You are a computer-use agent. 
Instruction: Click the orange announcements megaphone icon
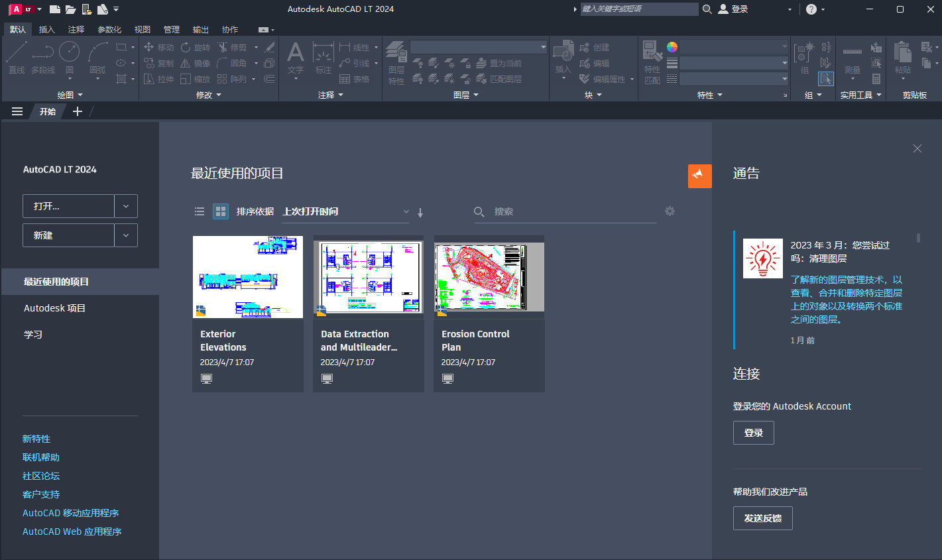(699, 176)
